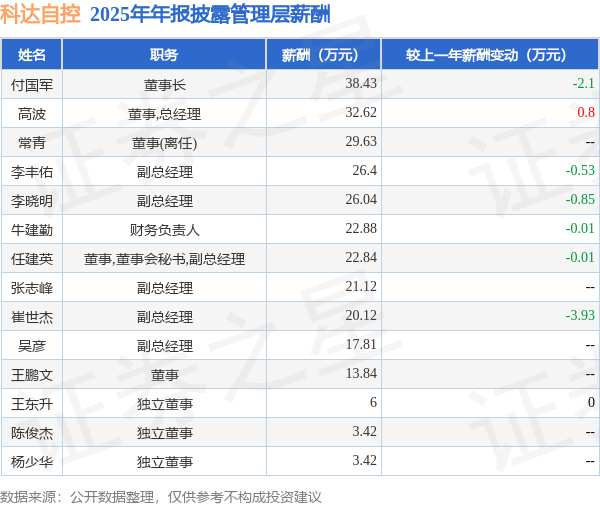Click the name 高波

point(32,114)
